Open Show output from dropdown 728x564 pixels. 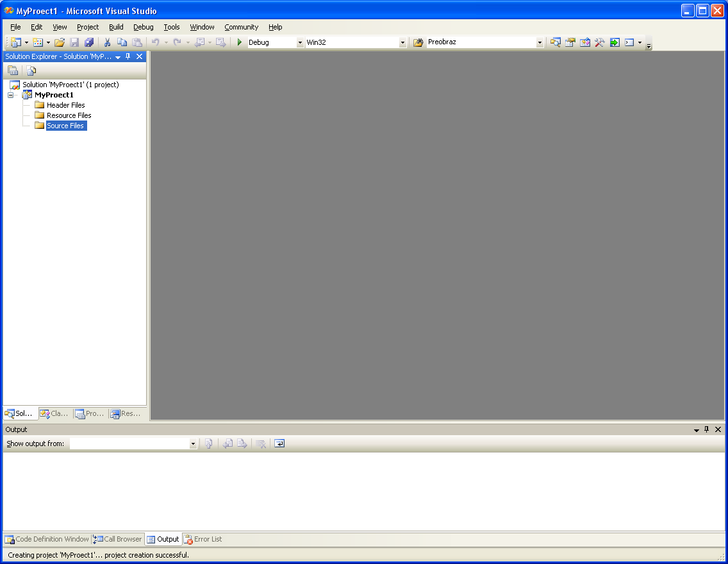tap(193, 444)
